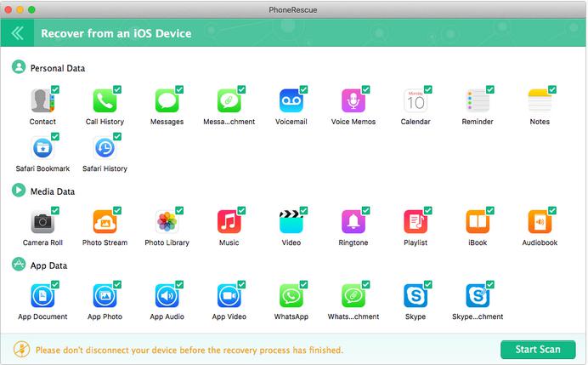Click the Skype icon
This screenshot has width=588, height=365.
coord(416,295)
